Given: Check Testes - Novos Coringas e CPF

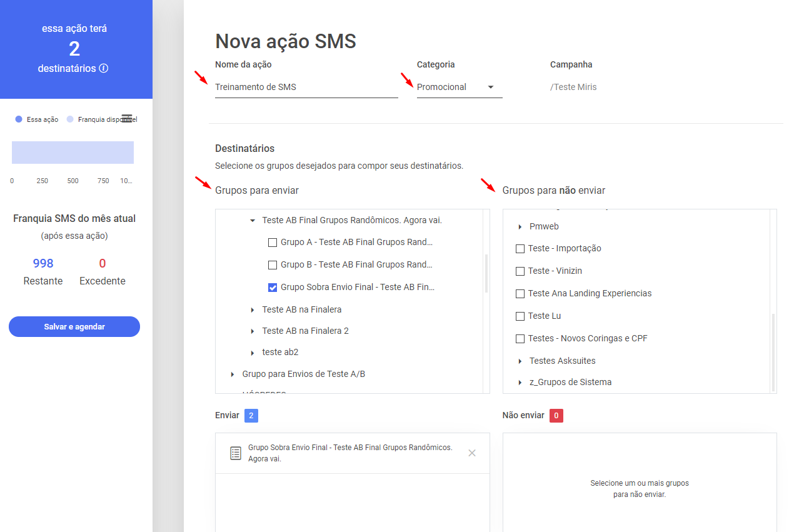Looking at the screenshot, I should pos(520,339).
